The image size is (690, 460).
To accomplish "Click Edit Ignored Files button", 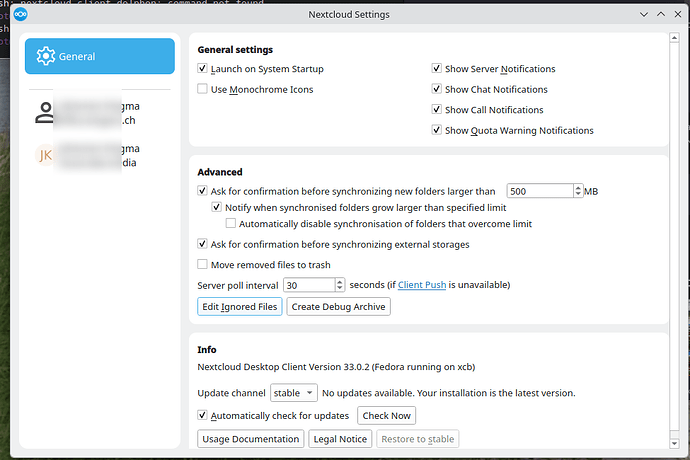I will 240,306.
